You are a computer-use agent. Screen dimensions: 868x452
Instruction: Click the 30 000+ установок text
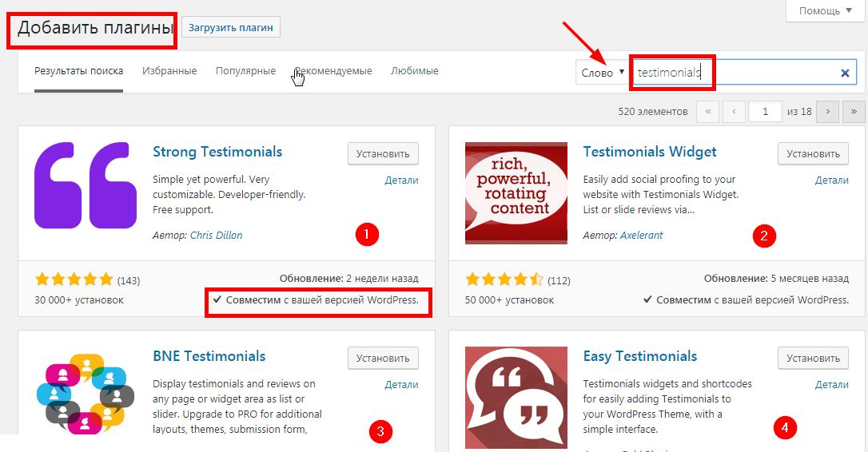(79, 299)
